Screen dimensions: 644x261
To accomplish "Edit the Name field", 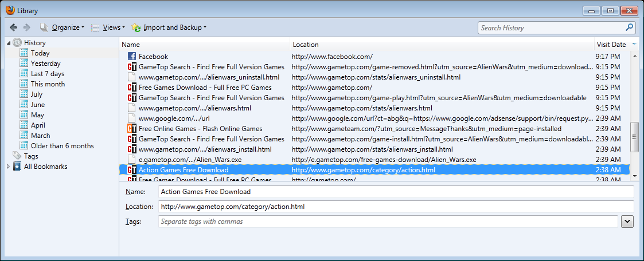I will coord(396,192).
